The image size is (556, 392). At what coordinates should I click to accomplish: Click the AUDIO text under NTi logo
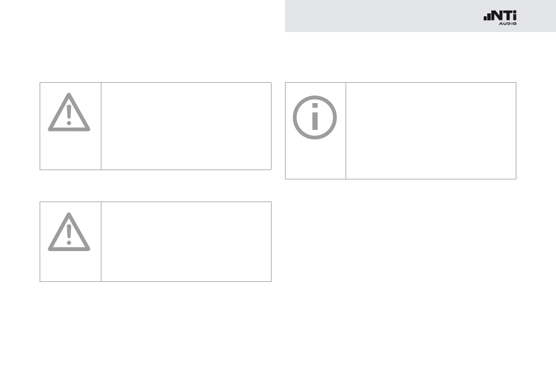click(x=508, y=24)
